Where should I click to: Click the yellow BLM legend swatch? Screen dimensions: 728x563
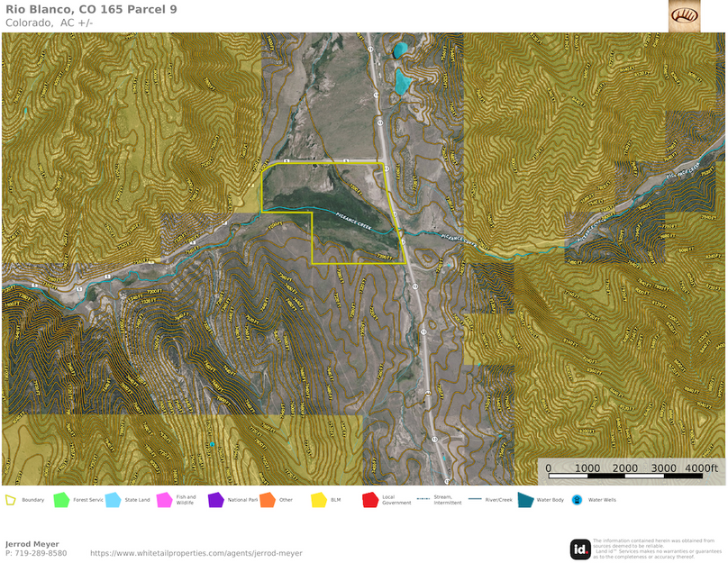318,499
